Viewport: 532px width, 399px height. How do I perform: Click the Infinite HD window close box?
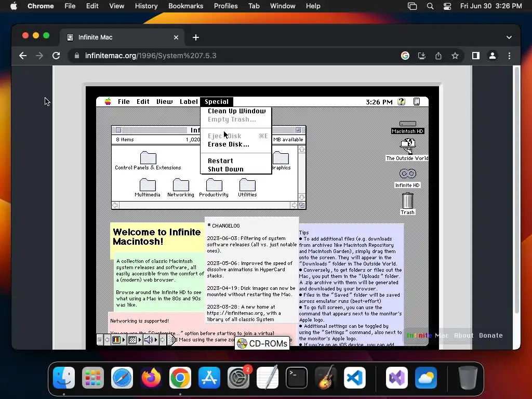[x=118, y=130]
